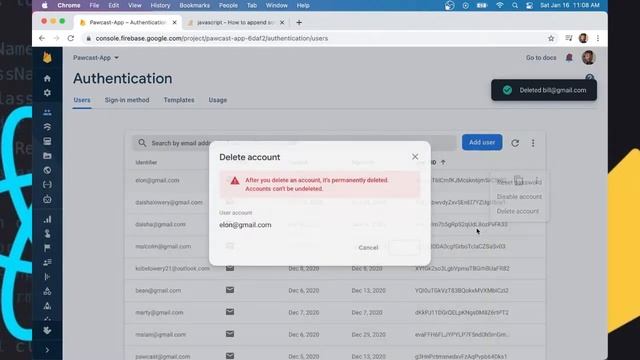This screenshot has height=360, width=640.
Task: Open Storage folder icon in sidebar
Action: point(47,156)
